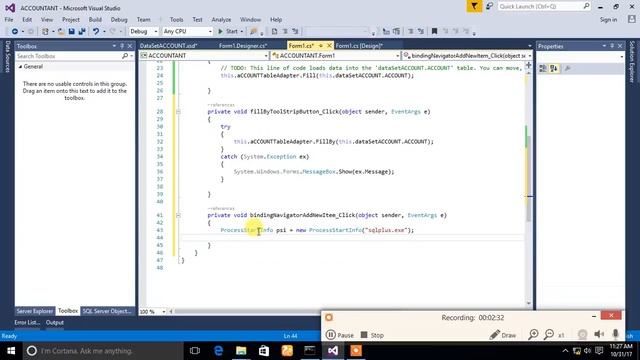Collapse the General group in Toolbox
The height and width of the screenshot is (360, 640).
pos(20,67)
